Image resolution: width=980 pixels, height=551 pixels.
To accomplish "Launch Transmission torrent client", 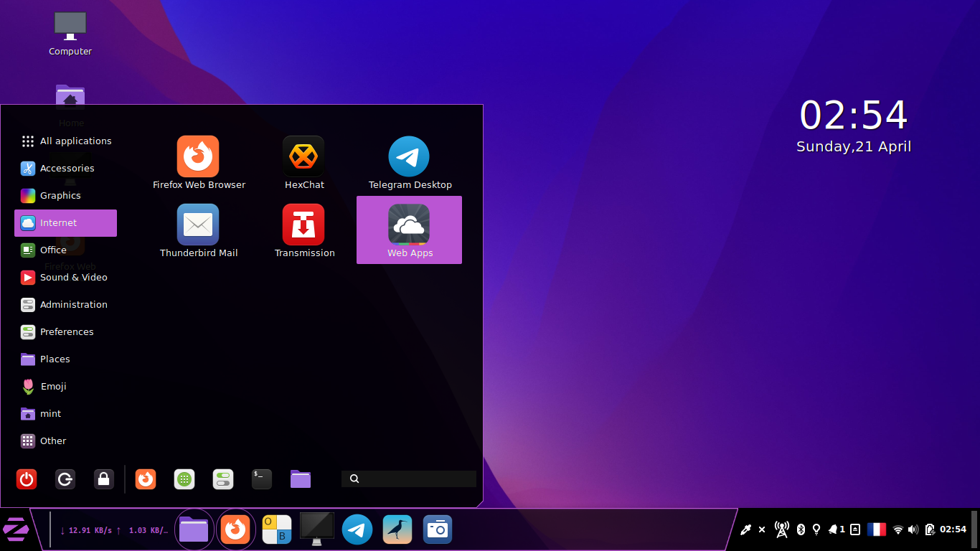I will 304,231.
